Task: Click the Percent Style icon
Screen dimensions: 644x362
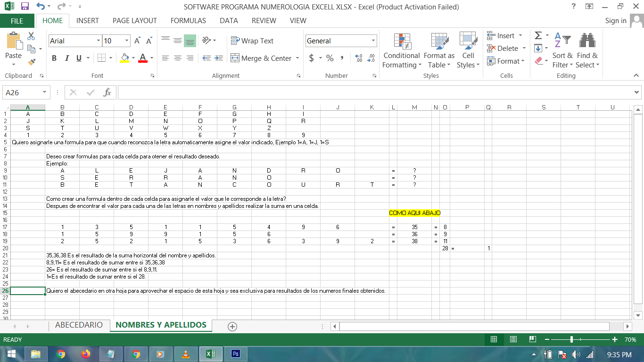Action: (x=330, y=58)
